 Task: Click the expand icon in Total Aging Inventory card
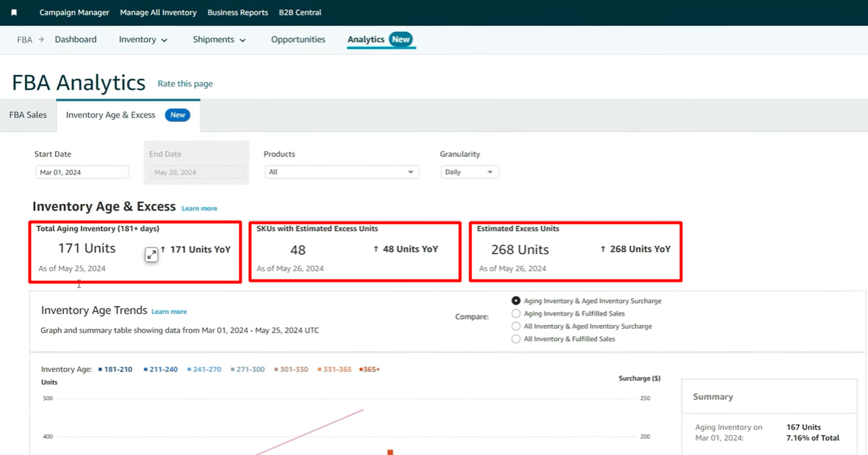click(x=151, y=255)
